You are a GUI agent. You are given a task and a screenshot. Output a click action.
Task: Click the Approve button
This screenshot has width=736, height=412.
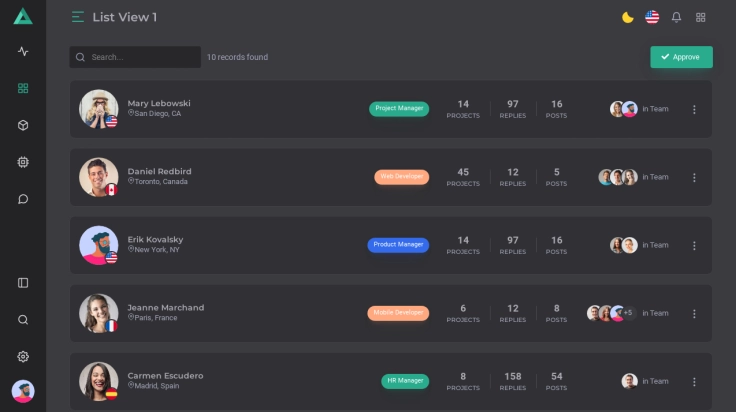681,57
